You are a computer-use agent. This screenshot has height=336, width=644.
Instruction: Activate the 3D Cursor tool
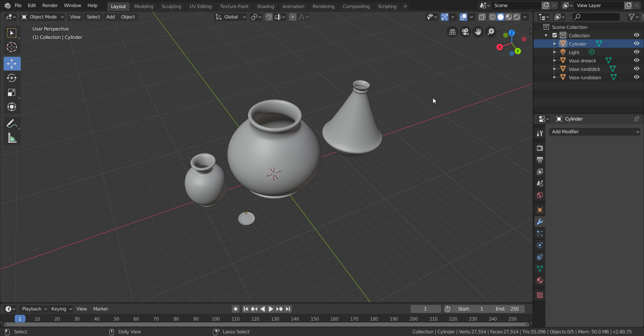[12, 47]
